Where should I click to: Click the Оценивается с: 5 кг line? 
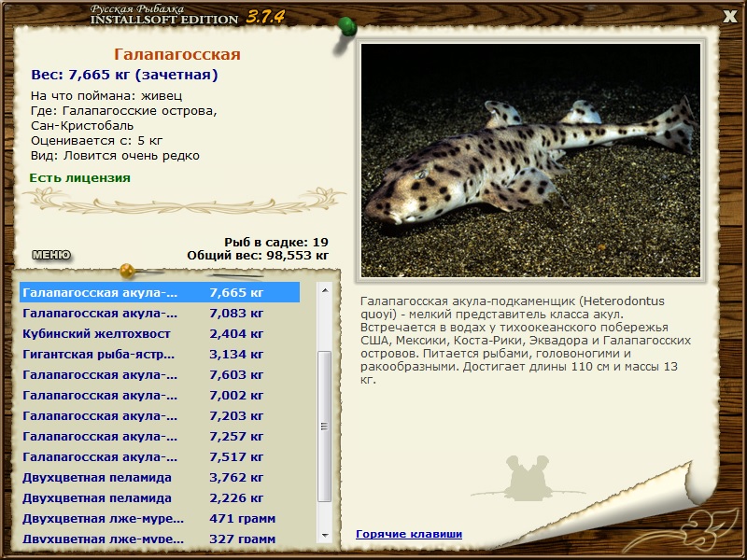click(x=97, y=141)
